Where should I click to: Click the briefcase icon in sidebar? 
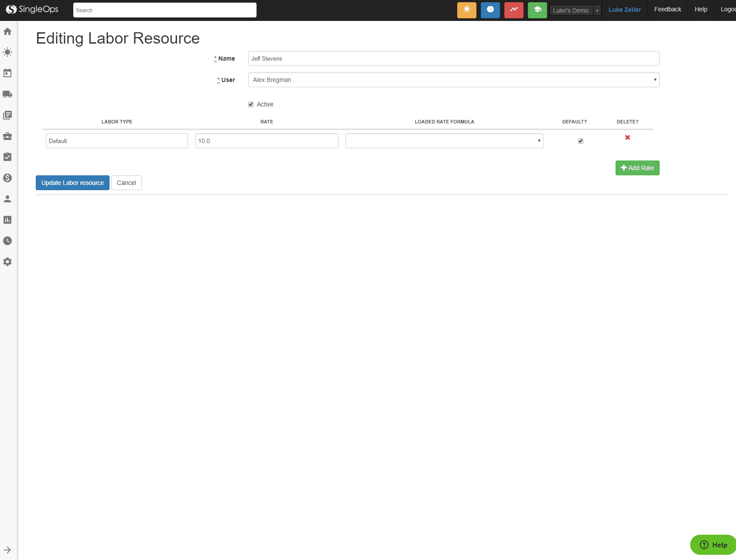pyautogui.click(x=7, y=136)
